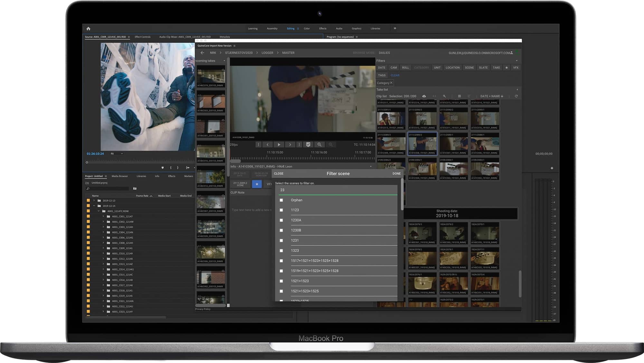This screenshot has width=644, height=363.
Task: Click the Premiere Home icon
Action: pos(88,29)
